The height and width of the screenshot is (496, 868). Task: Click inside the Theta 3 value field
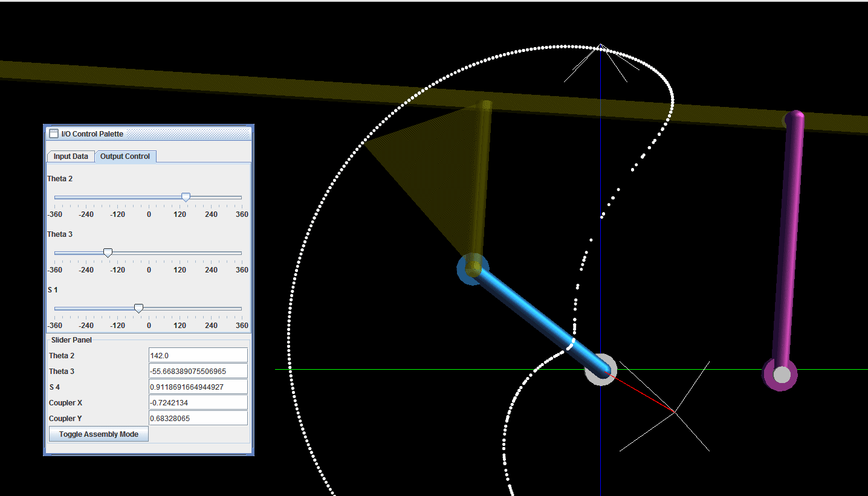(x=198, y=370)
